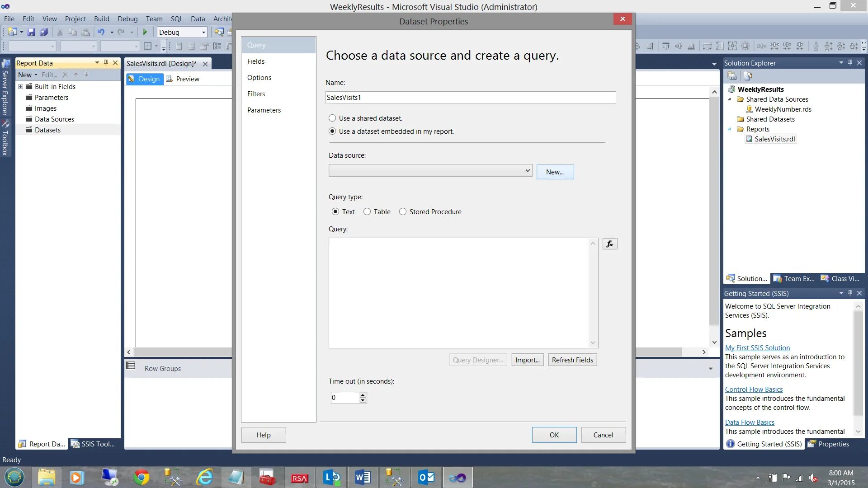868x488 pixels.
Task: Open Google Chrome from the taskbar
Action: point(142,477)
